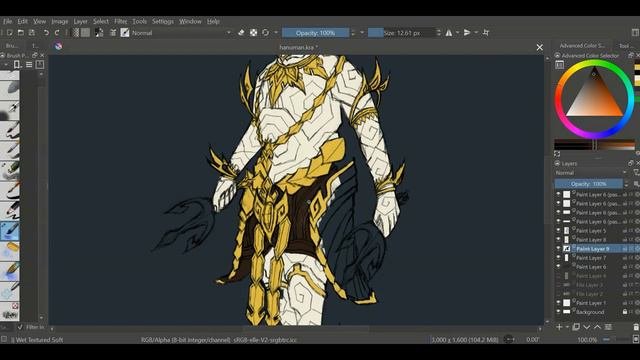Open the Edit menu
Screen dimensions: 640x360
pyautogui.click(x=22, y=21)
